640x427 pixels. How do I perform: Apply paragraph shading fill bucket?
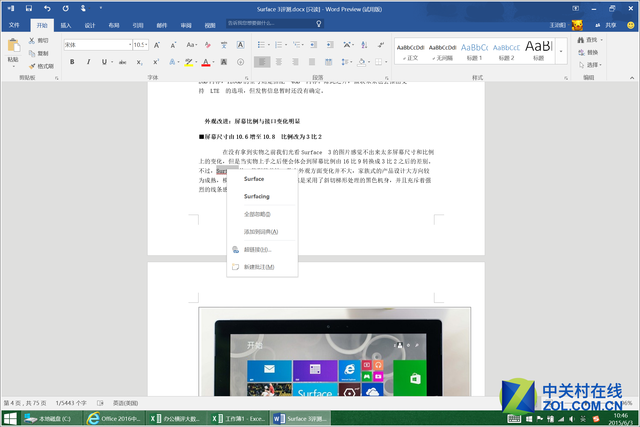click(x=361, y=62)
